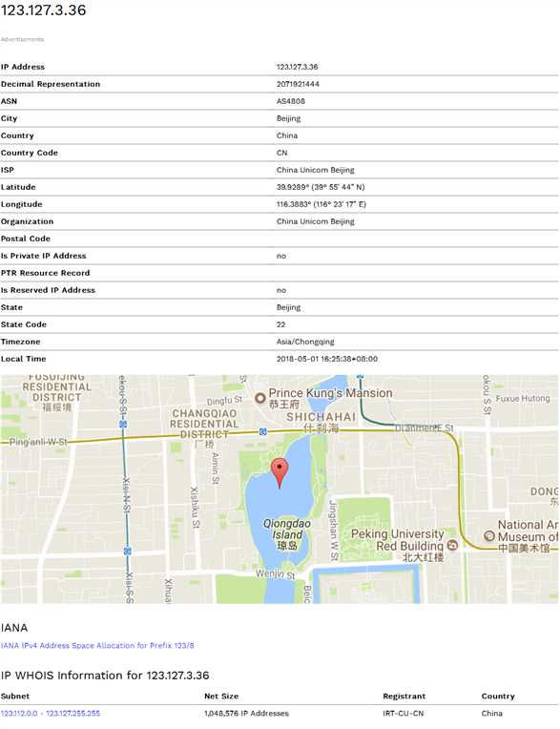Click the Shichahai label on the map
Screen dimensions: 560x729
[x=321, y=422]
